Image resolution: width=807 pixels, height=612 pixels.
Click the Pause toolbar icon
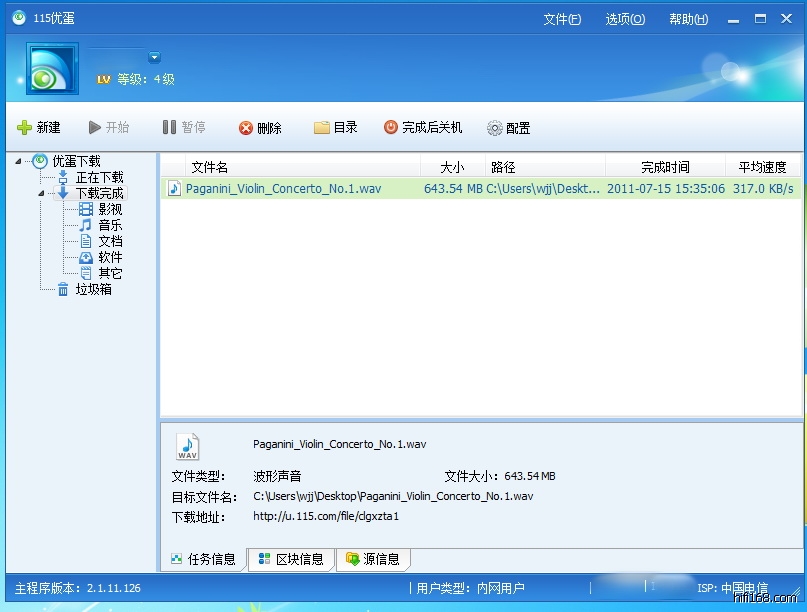pyautogui.click(x=169, y=128)
